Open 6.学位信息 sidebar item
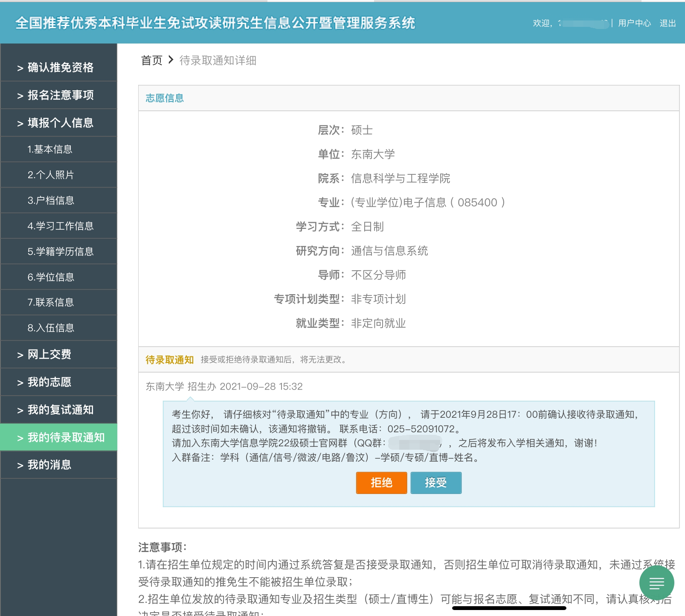685x616 pixels. click(x=51, y=277)
